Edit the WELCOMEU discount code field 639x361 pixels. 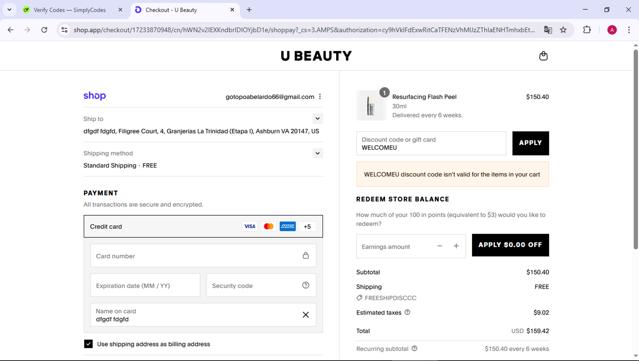pyautogui.click(x=431, y=143)
